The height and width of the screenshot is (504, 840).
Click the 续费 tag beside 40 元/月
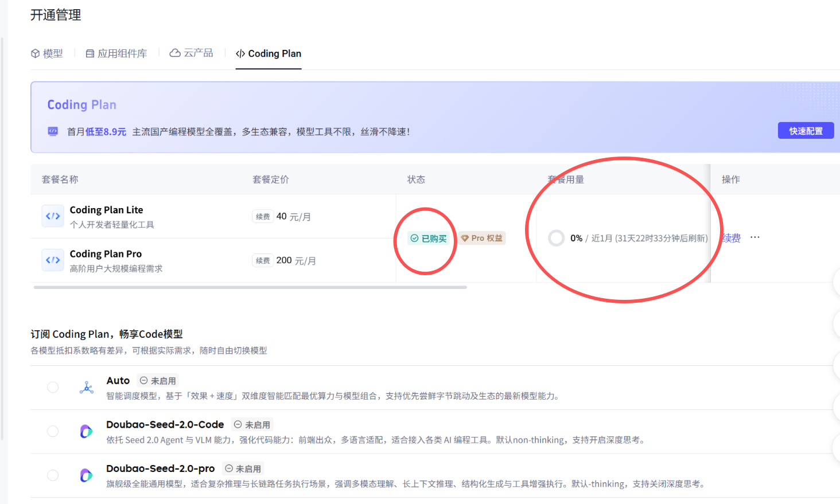tap(263, 217)
